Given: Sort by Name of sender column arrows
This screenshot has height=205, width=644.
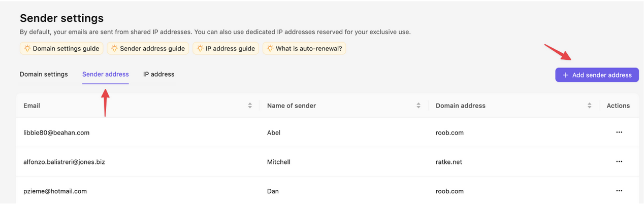Looking at the screenshot, I should tap(418, 106).
